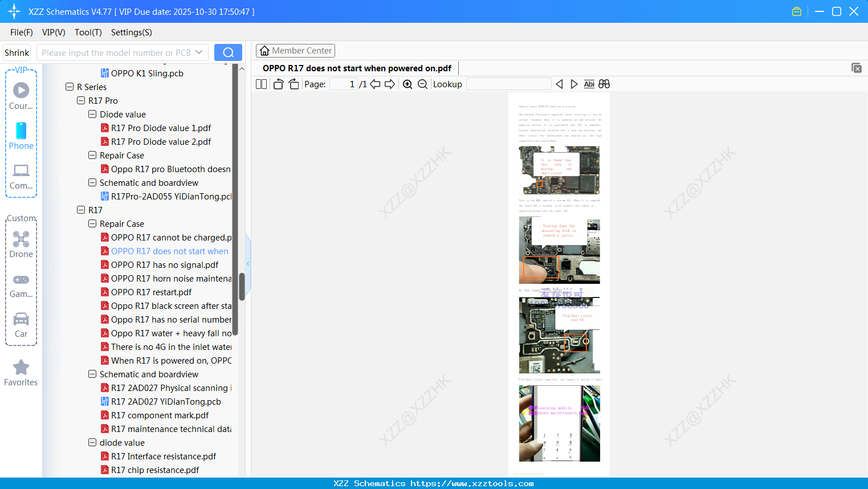The image size is (868, 489).
Task: Collapse the R17 Pro tree node
Action: [81, 101]
